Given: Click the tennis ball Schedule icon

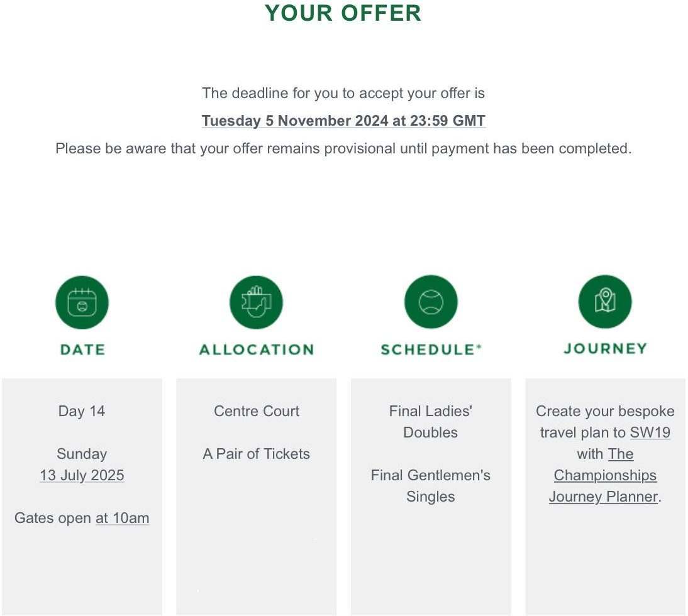Looking at the screenshot, I should pos(431,302).
